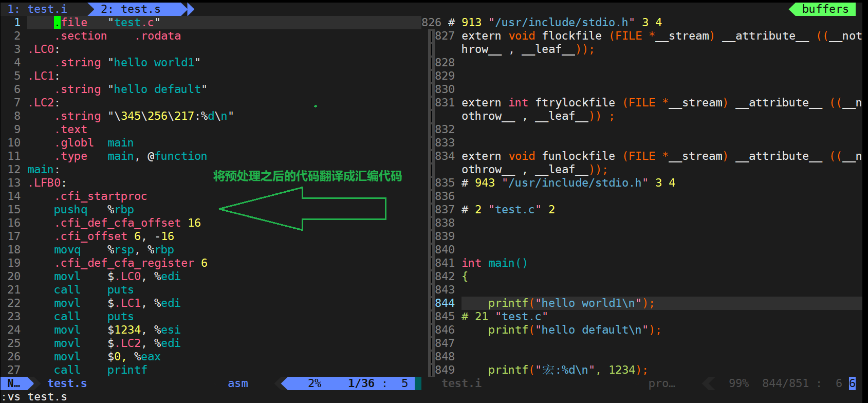Click the "hello world1" string in the assembly

(154, 62)
